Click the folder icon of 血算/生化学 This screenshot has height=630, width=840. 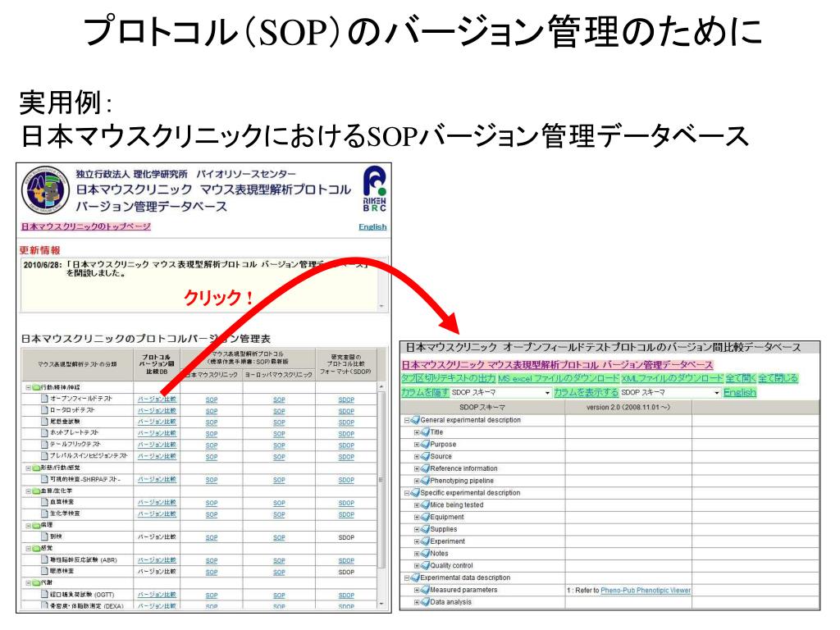point(36,491)
